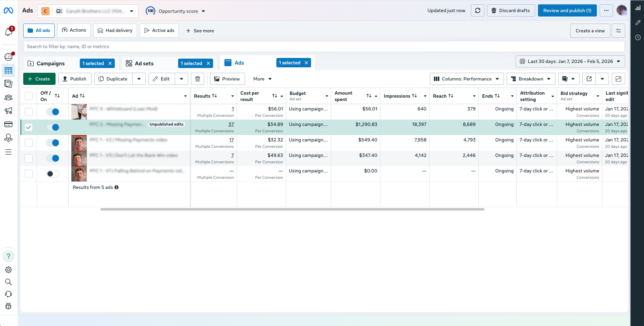Viewport: 644px width, 326px height.
Task: Open the date range picker
Action: click(570, 61)
